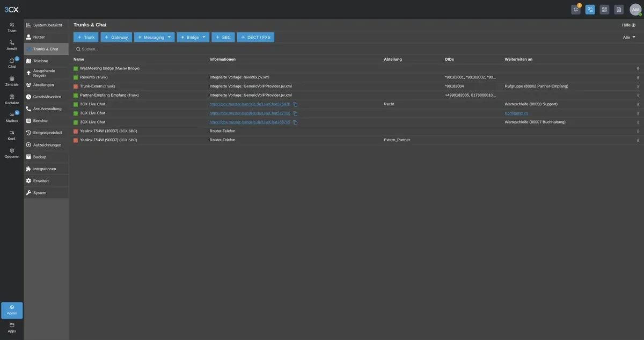The height and width of the screenshot is (340, 644).
Task: Open three-dot menu for Trunk-Extern row
Action: 638,86
